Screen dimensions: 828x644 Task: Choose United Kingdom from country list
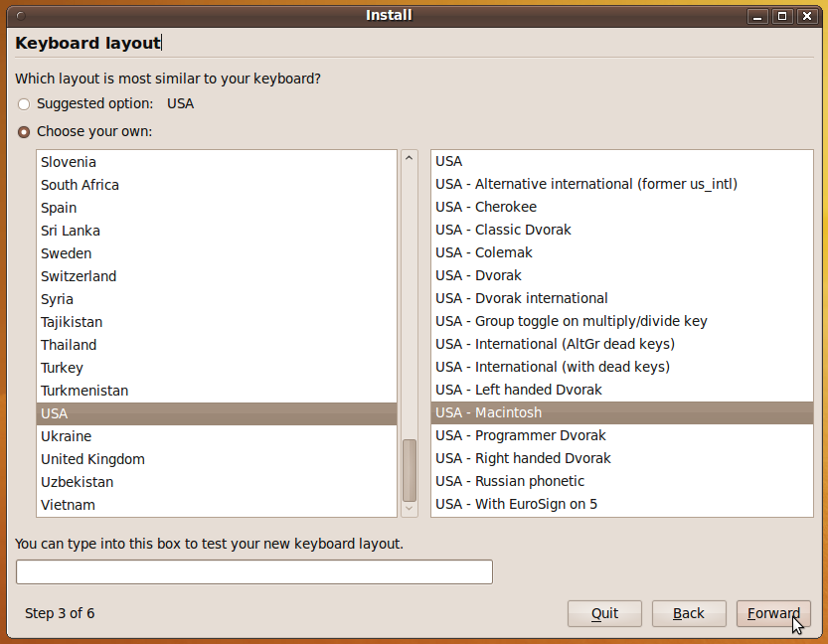[x=93, y=459]
